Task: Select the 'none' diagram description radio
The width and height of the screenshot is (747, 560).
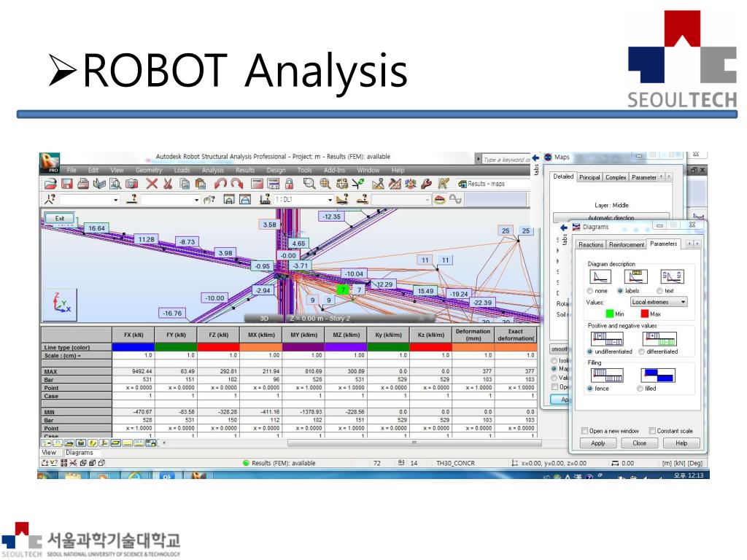Action: (x=590, y=291)
